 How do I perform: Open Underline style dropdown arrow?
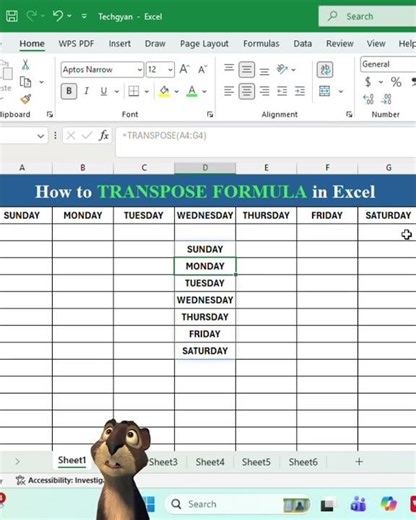(117, 91)
